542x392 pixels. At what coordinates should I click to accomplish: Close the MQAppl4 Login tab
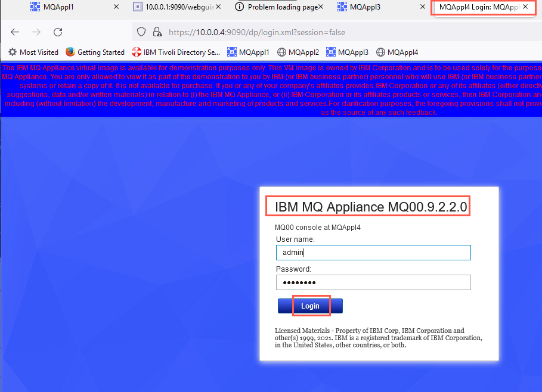pyautogui.click(x=525, y=7)
